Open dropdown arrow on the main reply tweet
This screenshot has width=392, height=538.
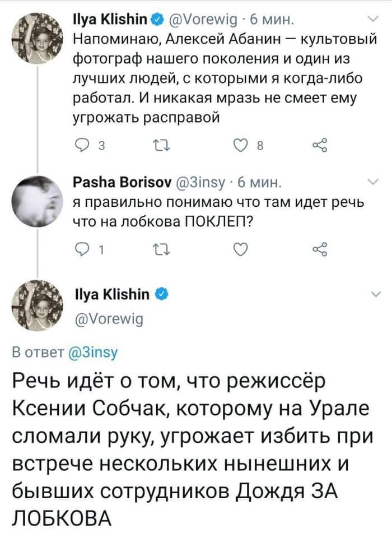pos(374,294)
